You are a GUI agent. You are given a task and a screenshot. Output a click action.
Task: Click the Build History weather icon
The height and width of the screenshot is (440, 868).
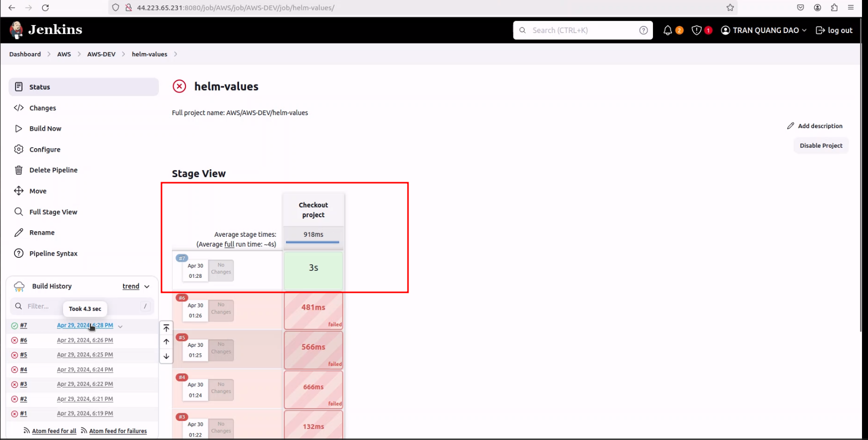pyautogui.click(x=19, y=286)
